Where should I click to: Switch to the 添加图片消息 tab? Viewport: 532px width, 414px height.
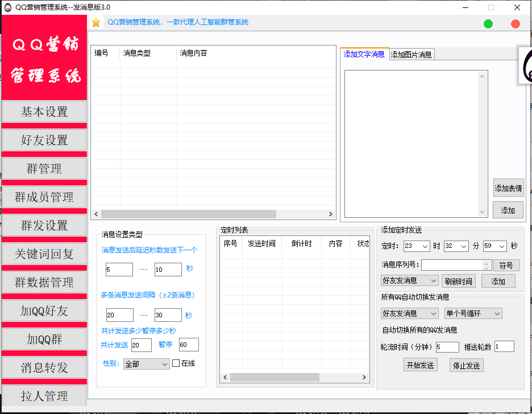(x=412, y=55)
